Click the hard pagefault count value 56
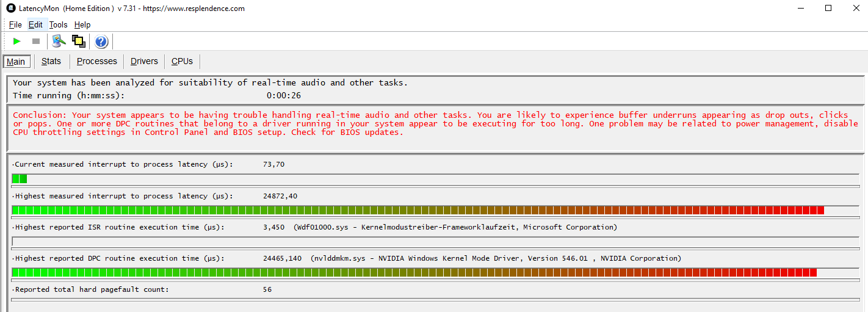Image resolution: width=868 pixels, height=312 pixels. [x=267, y=289]
